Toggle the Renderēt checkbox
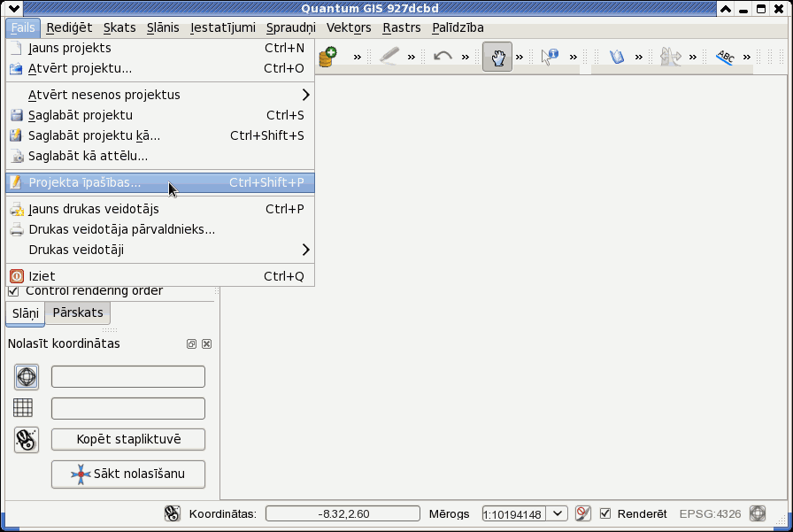Screen dimensions: 793x532 (x=605, y=513)
